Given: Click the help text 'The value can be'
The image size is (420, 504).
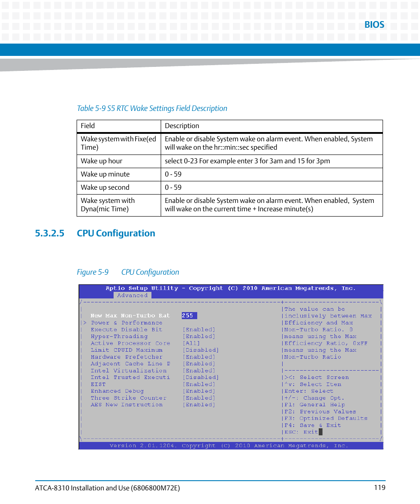Looking at the screenshot, I should (x=314, y=309).
